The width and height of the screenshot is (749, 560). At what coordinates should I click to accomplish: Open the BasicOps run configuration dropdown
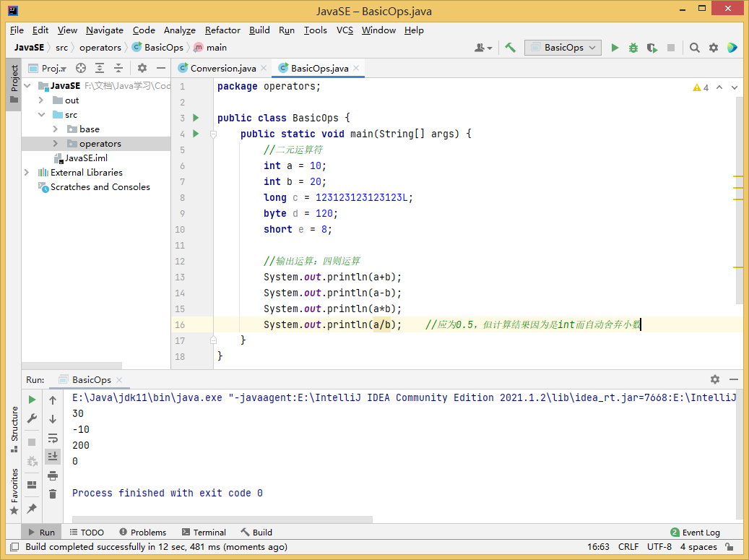tap(563, 48)
